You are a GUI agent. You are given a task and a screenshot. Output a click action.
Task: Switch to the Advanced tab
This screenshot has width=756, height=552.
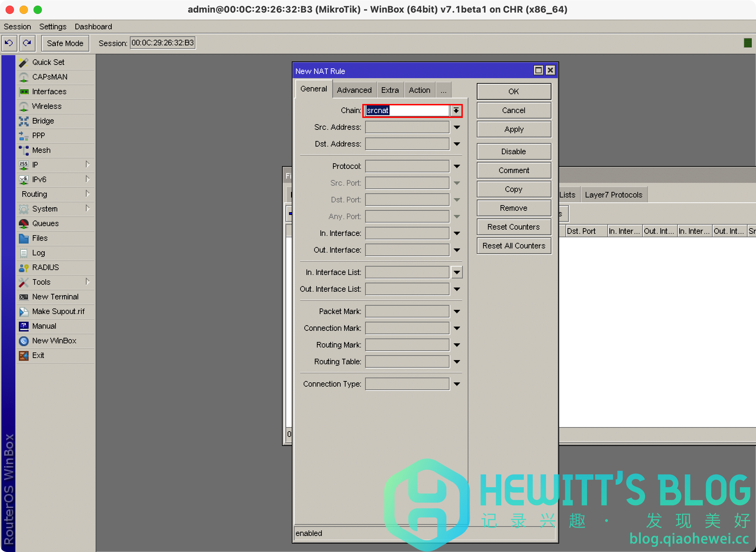tap(354, 90)
